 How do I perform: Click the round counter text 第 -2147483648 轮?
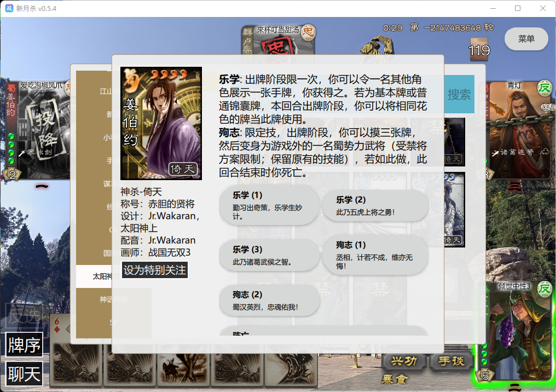pyautogui.click(x=452, y=28)
